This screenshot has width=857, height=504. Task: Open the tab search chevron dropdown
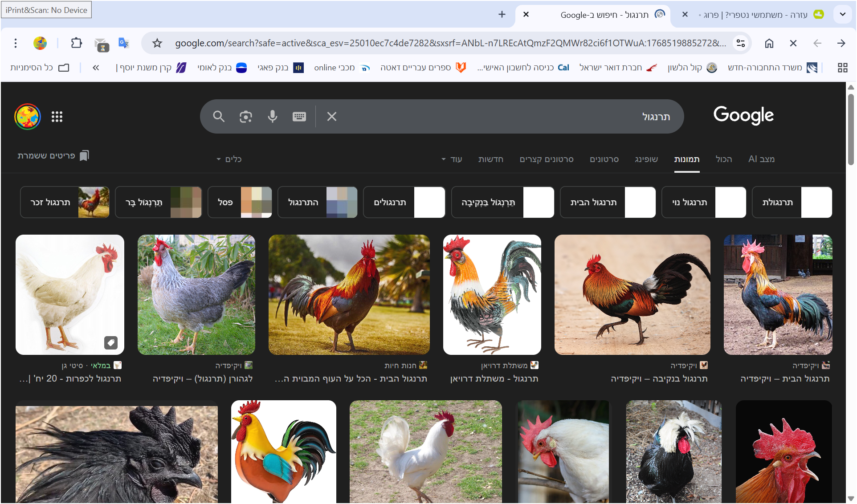(x=842, y=14)
